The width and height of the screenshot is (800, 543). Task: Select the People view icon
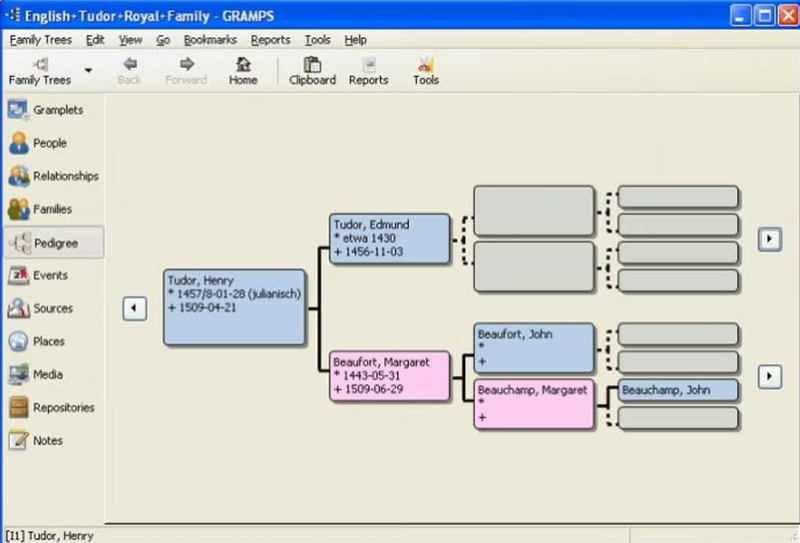tap(19, 143)
